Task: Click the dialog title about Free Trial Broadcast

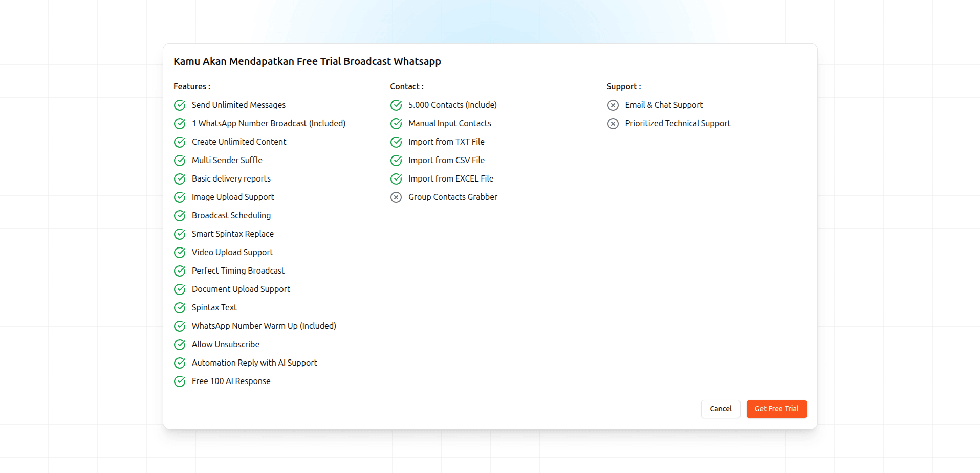Action: pos(307,61)
